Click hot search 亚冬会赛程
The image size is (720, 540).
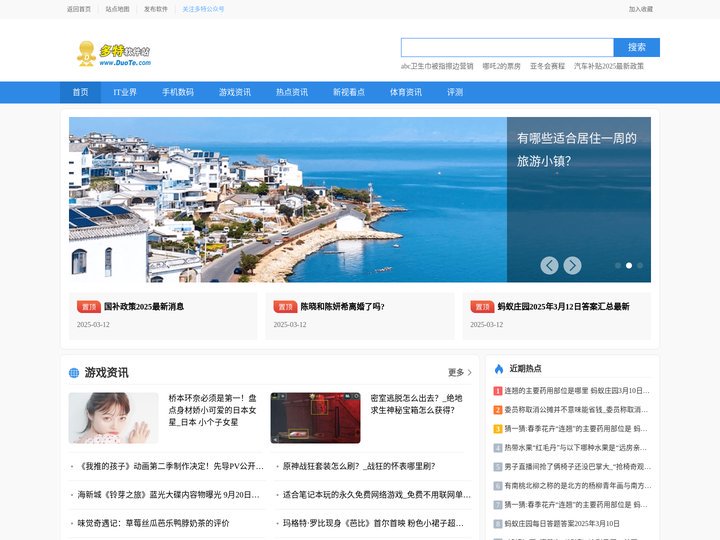(547, 66)
